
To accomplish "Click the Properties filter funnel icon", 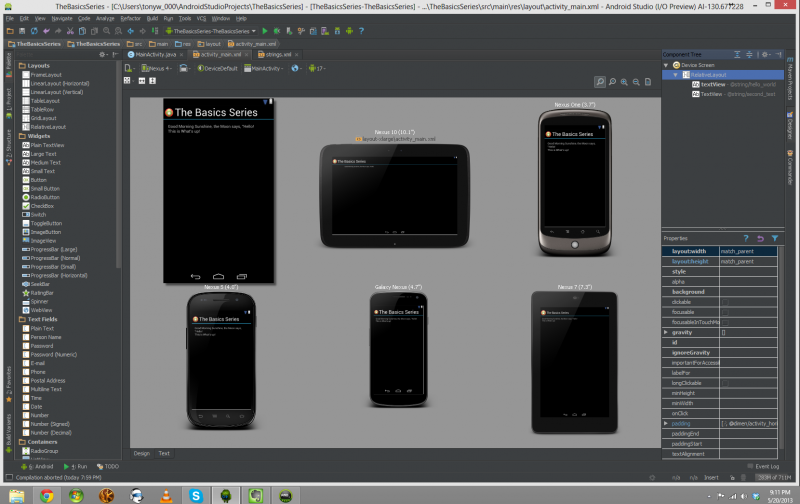I will click(774, 238).
